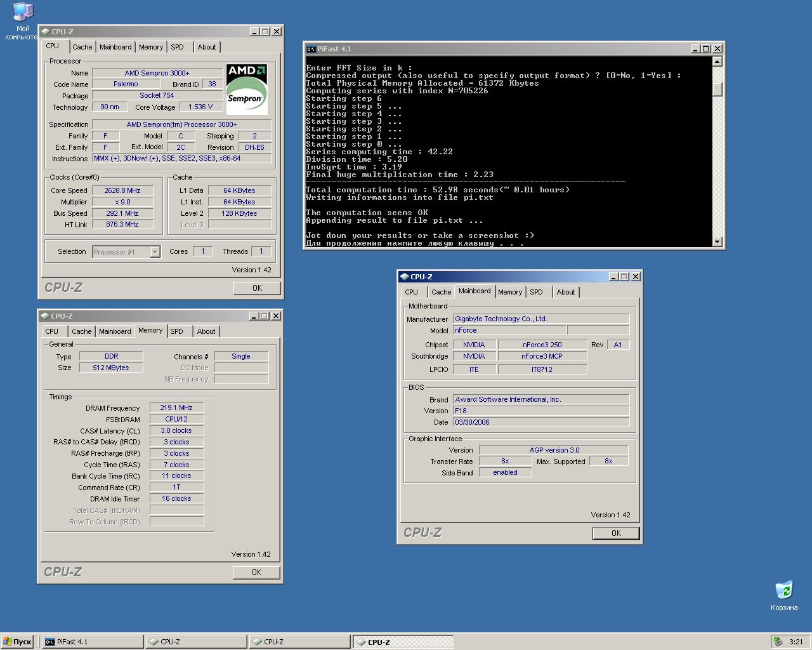Click the PiFast scrollbar down arrow

[x=717, y=241]
